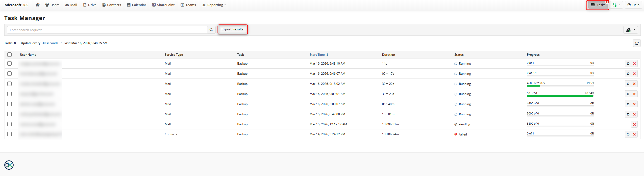
Task: Cancel the task showing 4500 of 23077
Action: (x=634, y=84)
